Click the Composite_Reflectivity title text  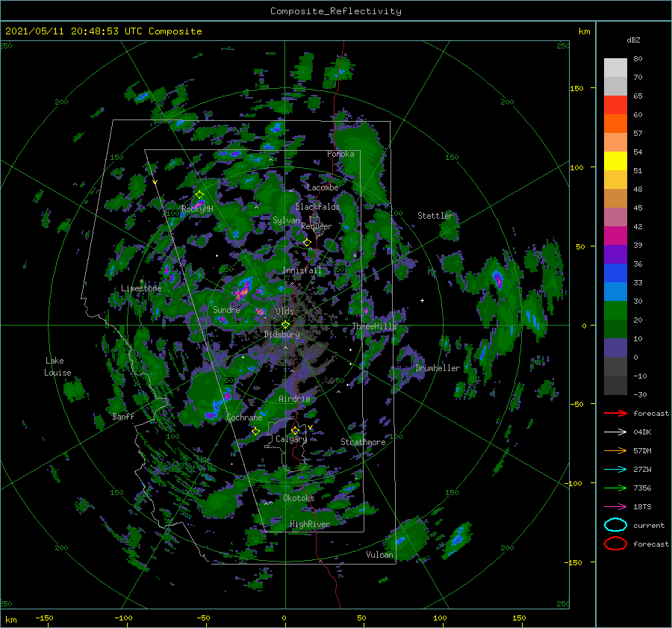point(335,11)
